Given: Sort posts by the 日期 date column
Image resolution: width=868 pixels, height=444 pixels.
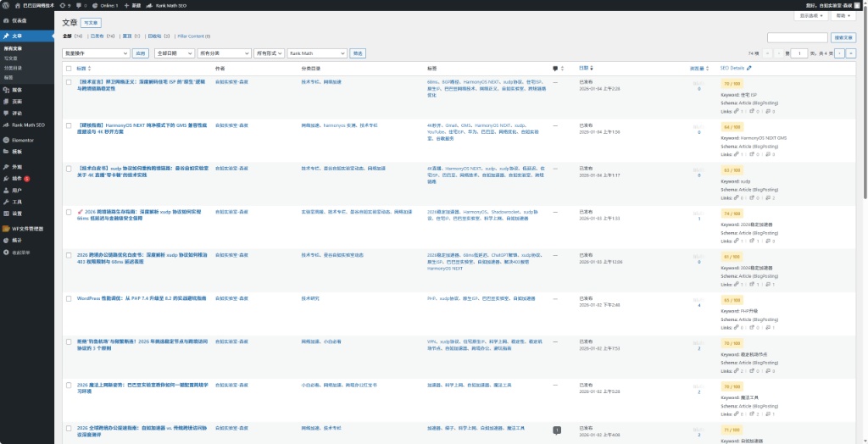Looking at the screenshot, I should (586, 68).
